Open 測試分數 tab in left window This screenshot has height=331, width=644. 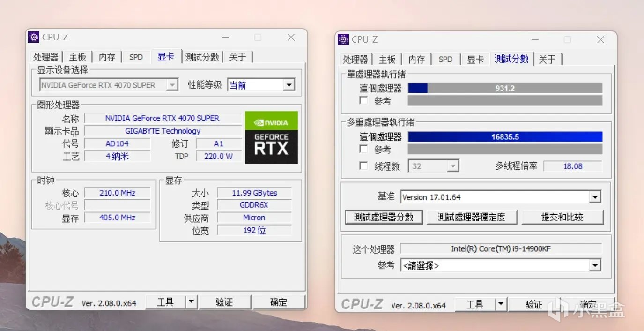202,57
